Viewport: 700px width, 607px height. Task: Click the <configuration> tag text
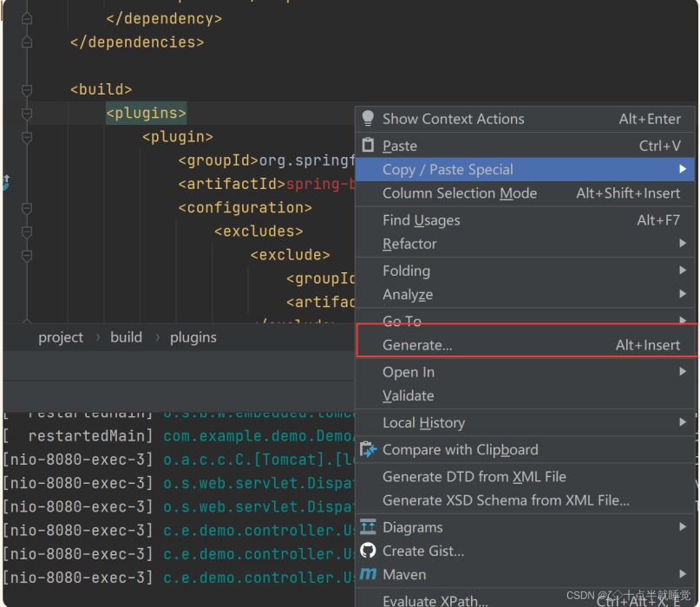(245, 207)
